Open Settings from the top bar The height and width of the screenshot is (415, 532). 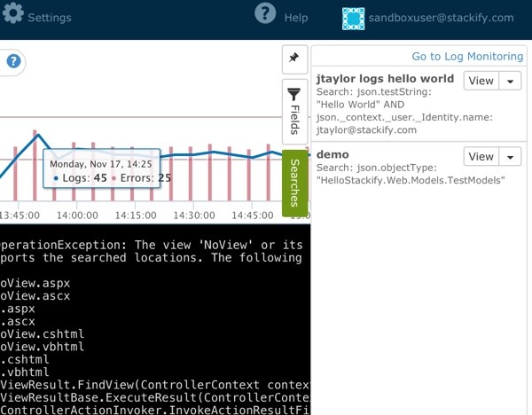(x=50, y=18)
